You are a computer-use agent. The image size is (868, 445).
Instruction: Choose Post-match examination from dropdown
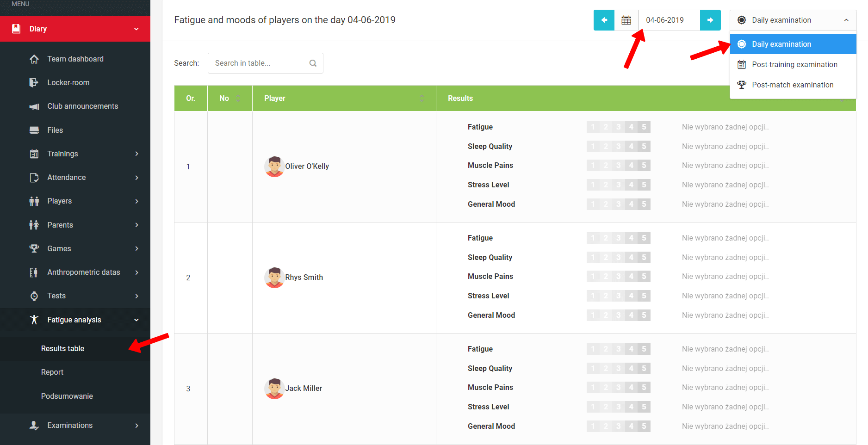point(792,85)
